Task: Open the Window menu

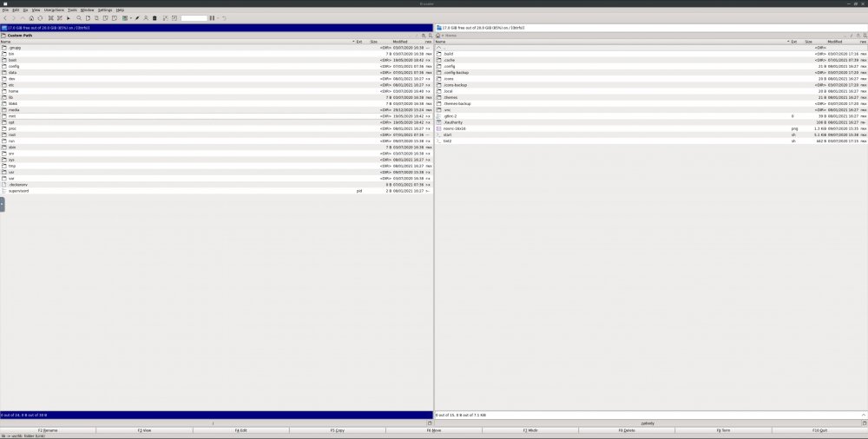Action: tap(87, 10)
